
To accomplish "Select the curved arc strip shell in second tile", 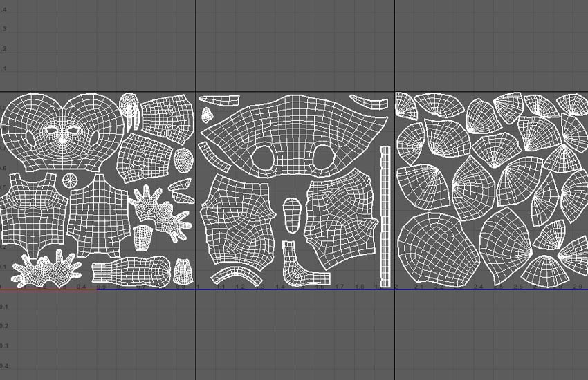I will [237, 276].
